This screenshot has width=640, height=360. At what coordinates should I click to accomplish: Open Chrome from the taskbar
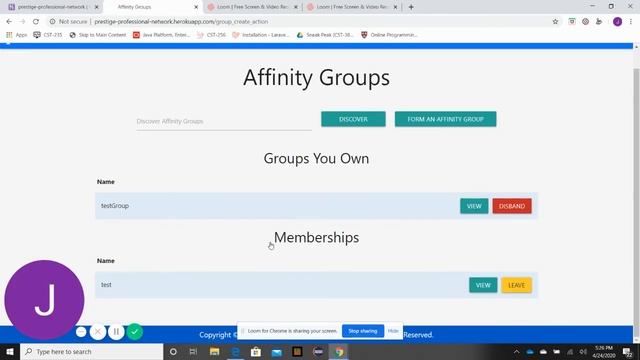point(339,352)
